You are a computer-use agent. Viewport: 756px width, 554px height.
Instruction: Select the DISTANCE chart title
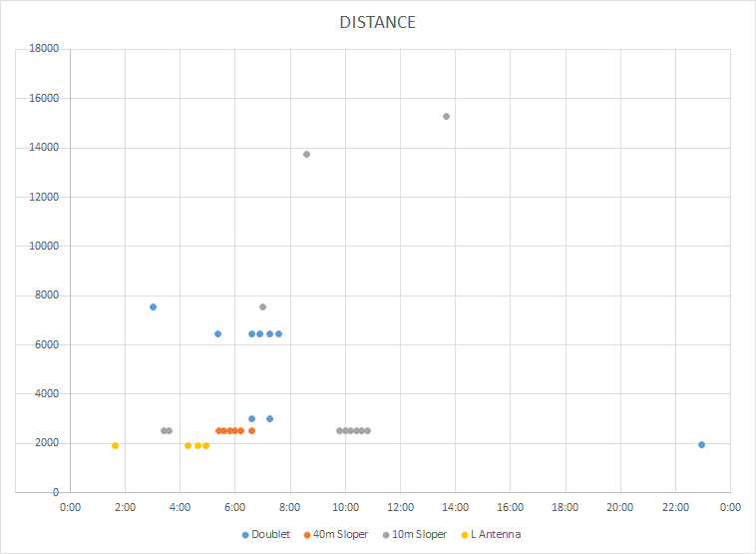point(378,22)
